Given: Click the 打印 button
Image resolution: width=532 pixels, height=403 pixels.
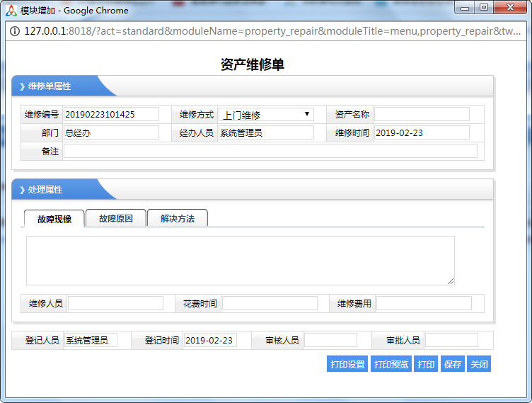Looking at the screenshot, I should (x=426, y=364).
